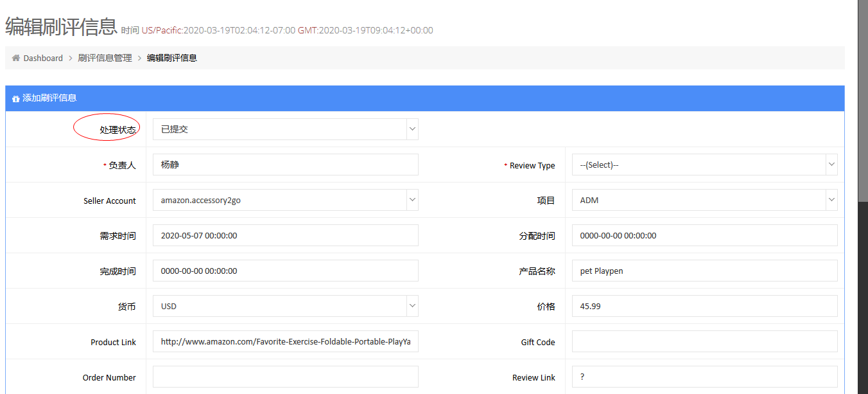Click the Order Number label
The height and width of the screenshot is (394, 868).
109,377
